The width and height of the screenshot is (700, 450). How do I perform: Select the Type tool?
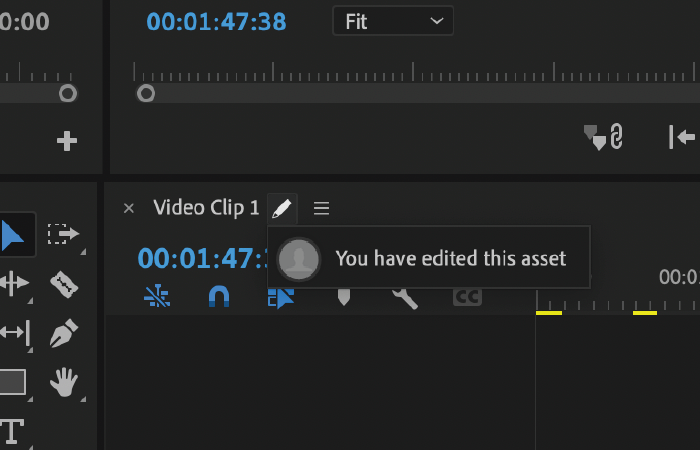click(x=12, y=431)
